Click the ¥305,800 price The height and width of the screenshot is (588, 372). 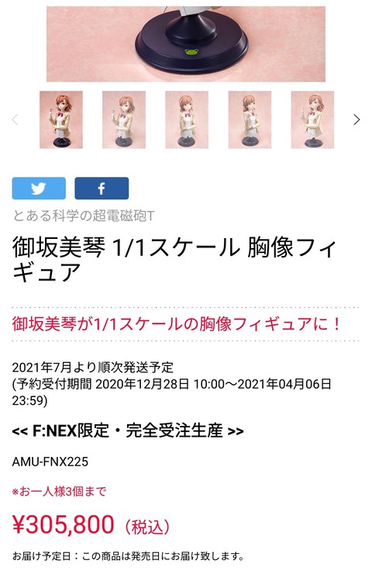point(63,524)
